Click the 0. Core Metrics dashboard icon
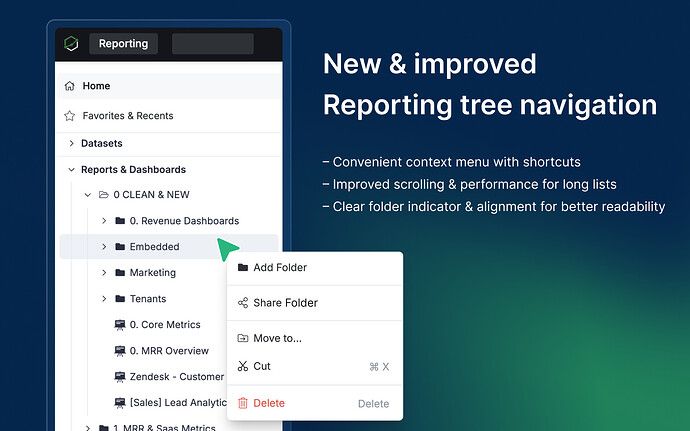 point(120,325)
